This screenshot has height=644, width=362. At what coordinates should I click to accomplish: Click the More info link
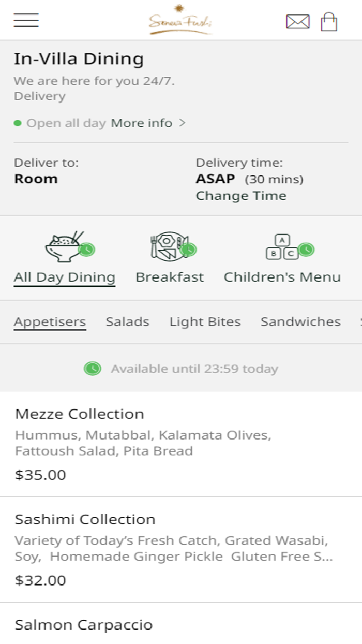click(x=142, y=123)
